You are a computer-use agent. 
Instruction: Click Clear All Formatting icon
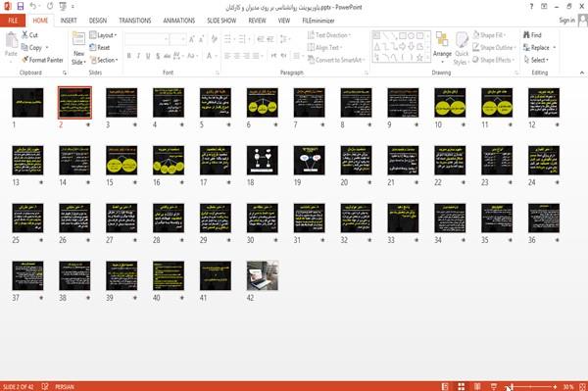[214, 39]
